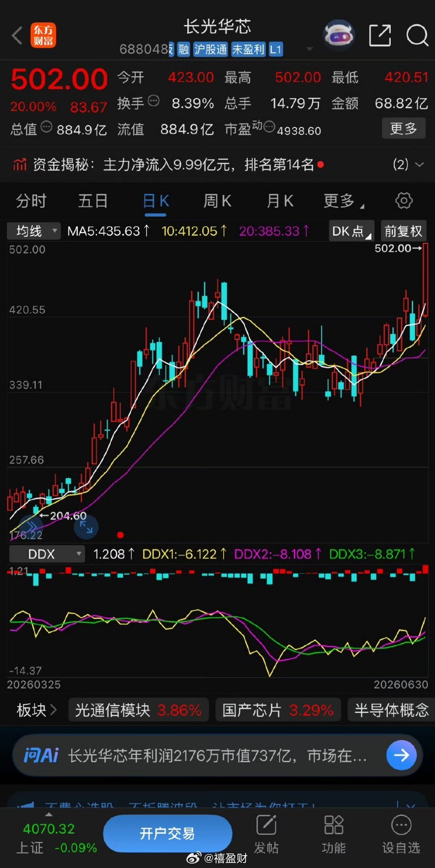This screenshot has width=435, height=868.
Task: Tap the MA10 412.05 value
Action: pos(194,231)
